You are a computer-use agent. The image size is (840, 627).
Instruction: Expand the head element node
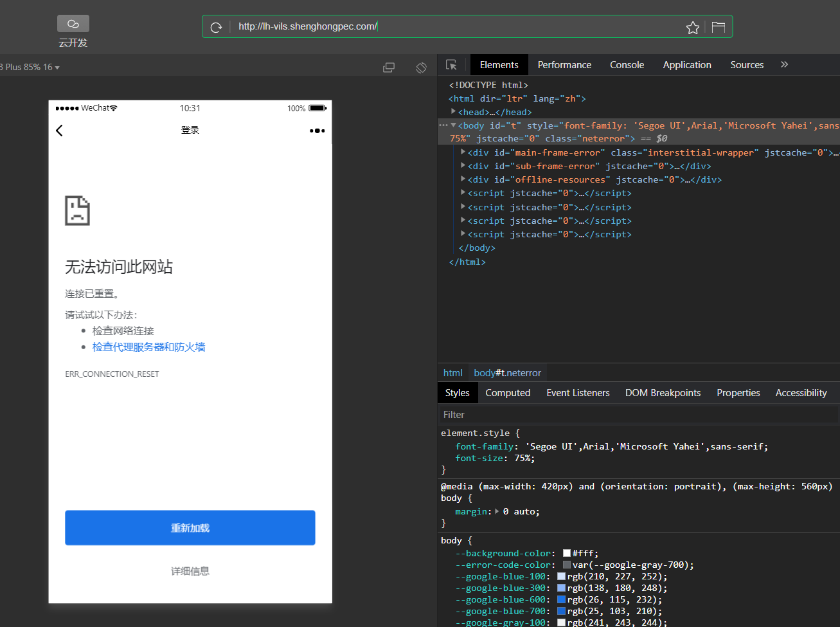454,112
